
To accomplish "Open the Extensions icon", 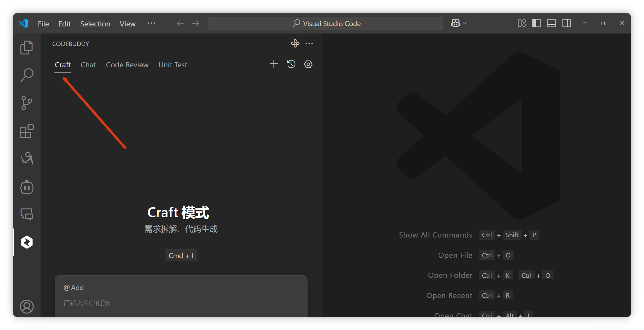I will click(26, 131).
